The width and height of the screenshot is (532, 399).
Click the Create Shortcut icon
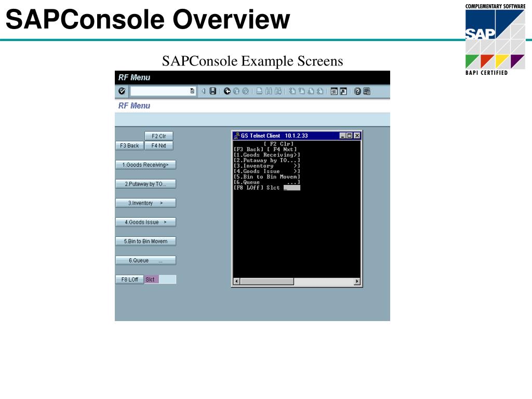(x=343, y=91)
